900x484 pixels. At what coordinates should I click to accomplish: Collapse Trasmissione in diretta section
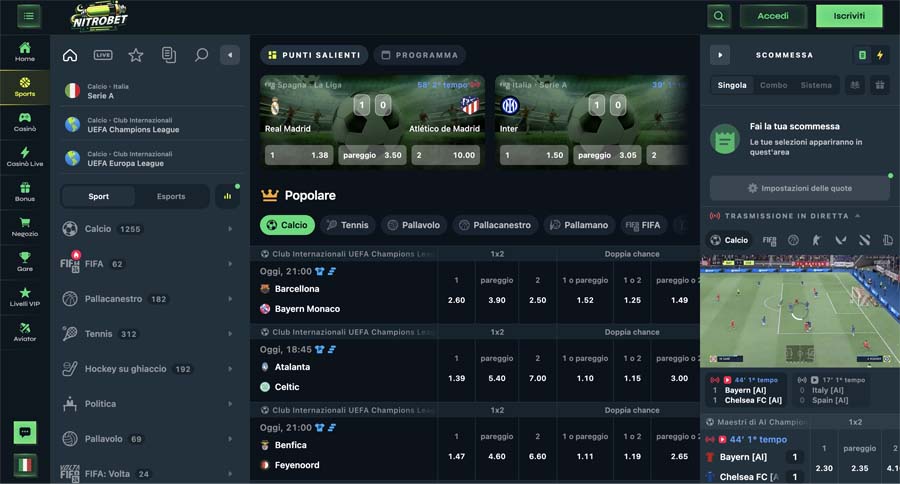pos(858,216)
